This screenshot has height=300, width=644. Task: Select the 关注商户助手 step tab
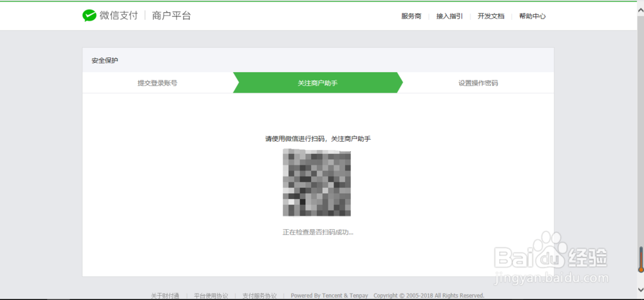coord(318,83)
